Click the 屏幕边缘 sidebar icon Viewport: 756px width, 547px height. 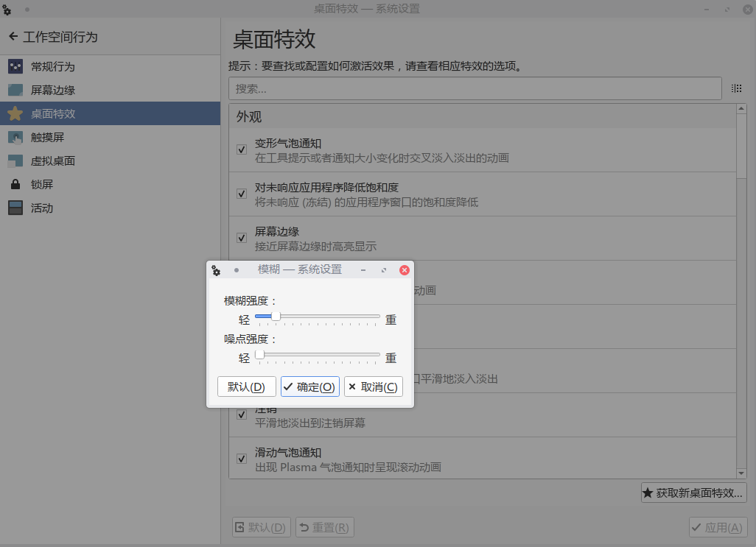(15, 90)
